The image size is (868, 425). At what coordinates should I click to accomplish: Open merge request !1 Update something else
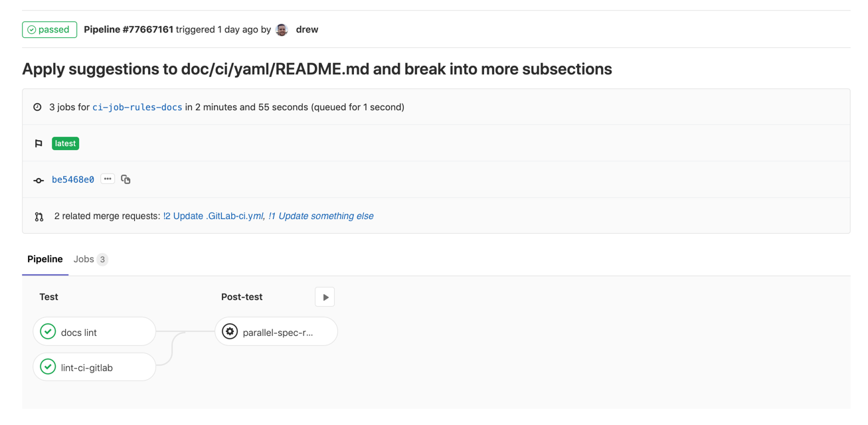(322, 216)
